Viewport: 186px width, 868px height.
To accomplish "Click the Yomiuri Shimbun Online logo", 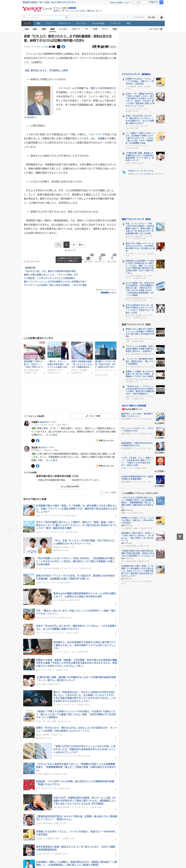I will [x=104, y=47].
